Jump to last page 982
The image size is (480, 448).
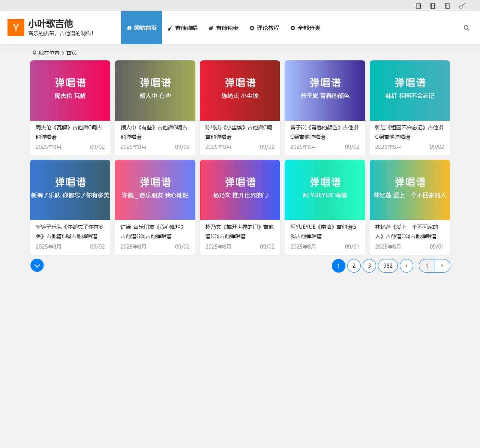388,266
